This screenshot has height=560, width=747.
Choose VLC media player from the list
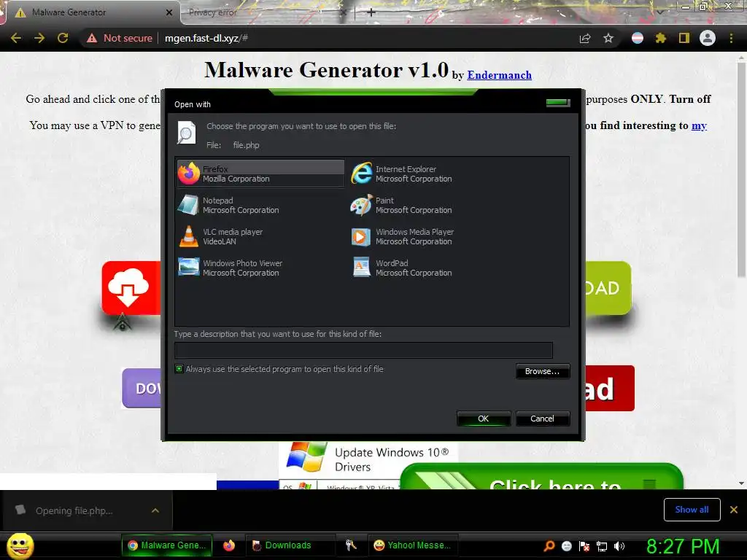pos(220,237)
